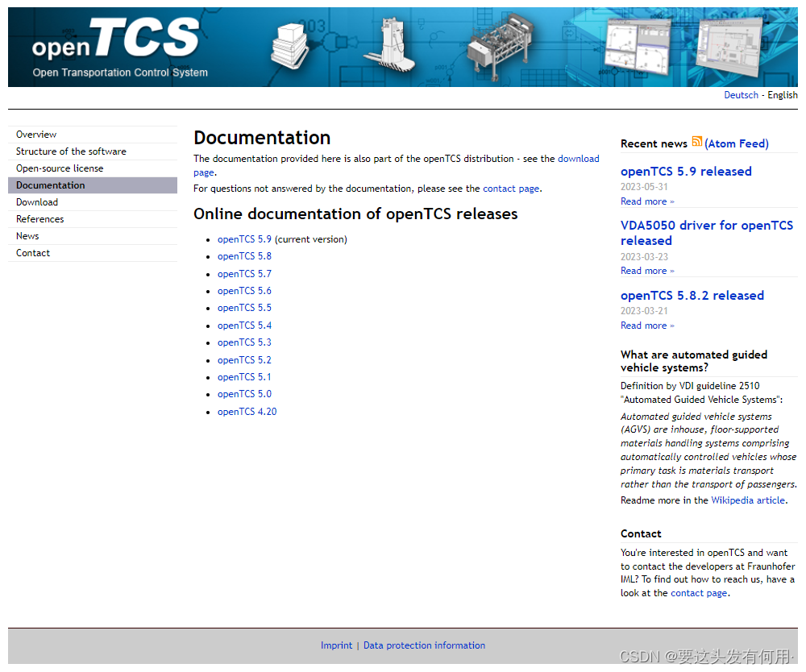This screenshot has width=806, height=672.
Task: Open Overview in the sidebar menu
Action: pyautogui.click(x=93, y=135)
